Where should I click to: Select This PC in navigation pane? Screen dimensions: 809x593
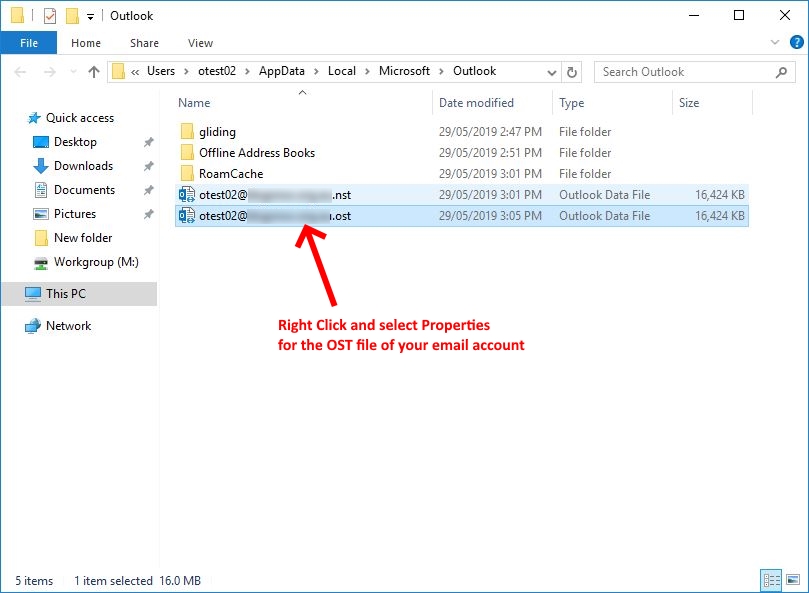click(79, 294)
